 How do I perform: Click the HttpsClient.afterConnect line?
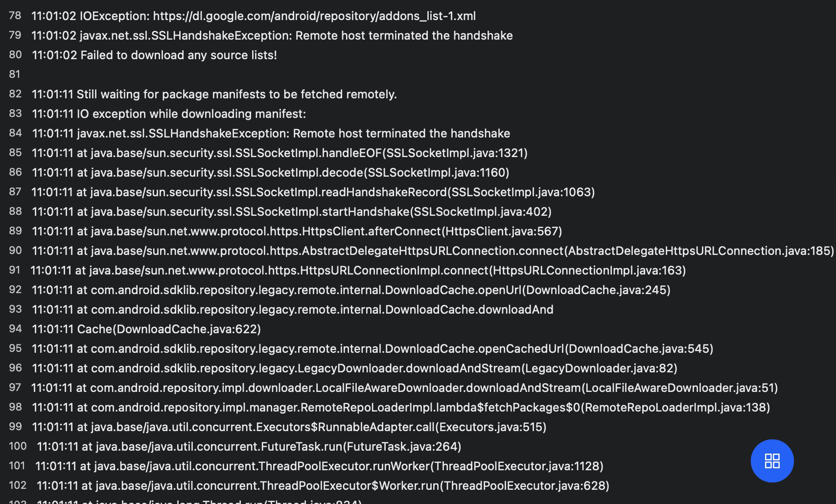[297, 231]
